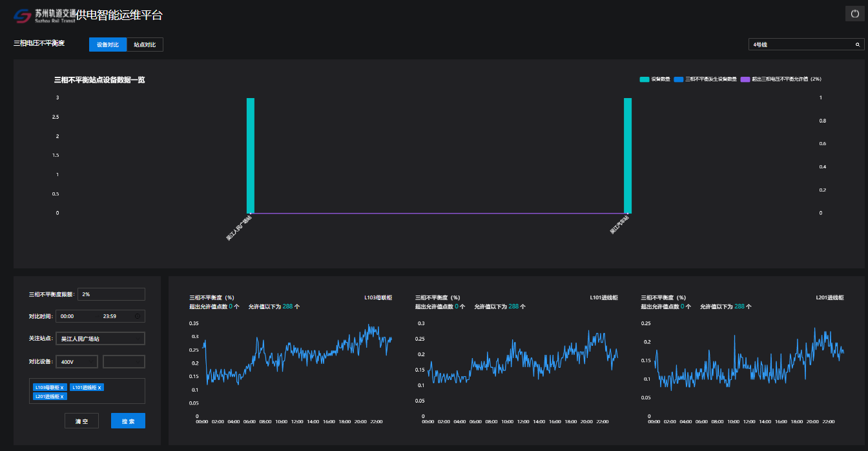Viewport: 868px width, 451px height.
Task: Click 超出允许值点数 0 in L101进线柜 chart
Action: click(x=440, y=306)
